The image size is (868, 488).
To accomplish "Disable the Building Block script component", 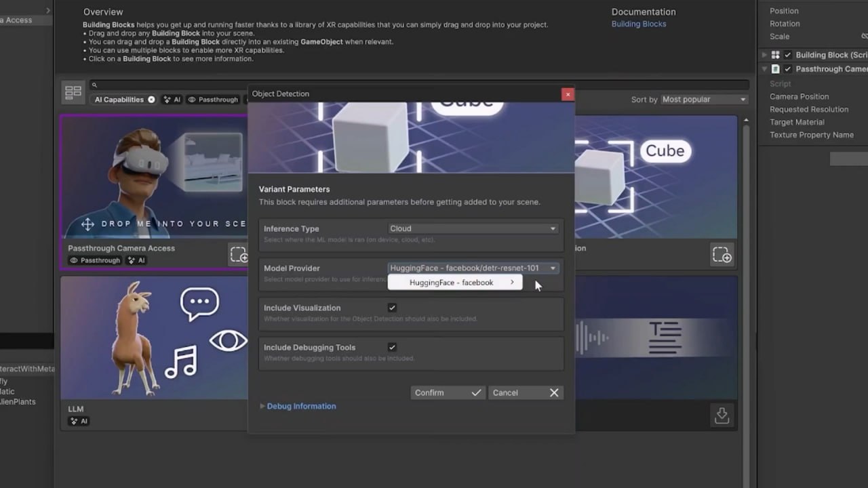I will coord(787,55).
